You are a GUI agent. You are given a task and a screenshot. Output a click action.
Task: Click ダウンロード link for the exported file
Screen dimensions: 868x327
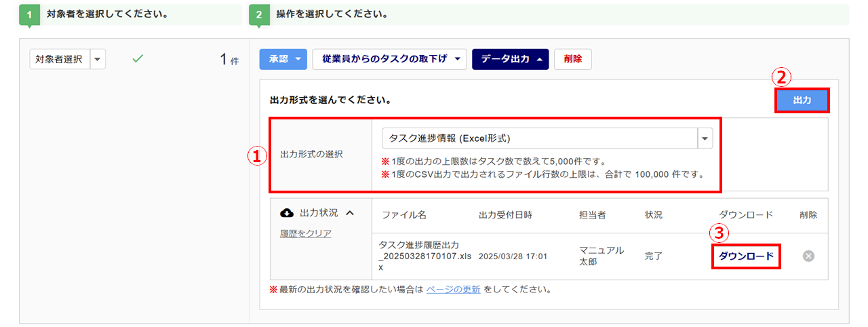(746, 256)
